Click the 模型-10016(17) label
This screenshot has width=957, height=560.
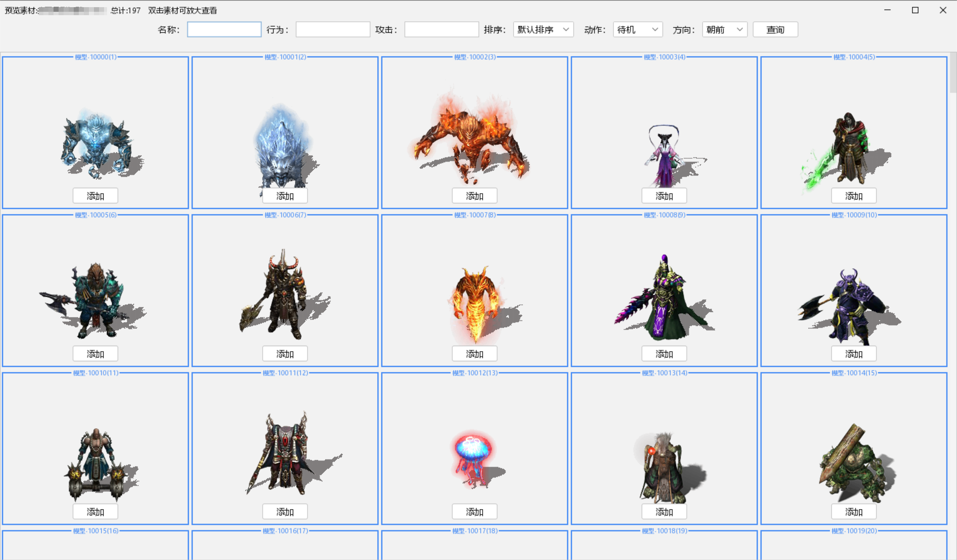(x=285, y=531)
